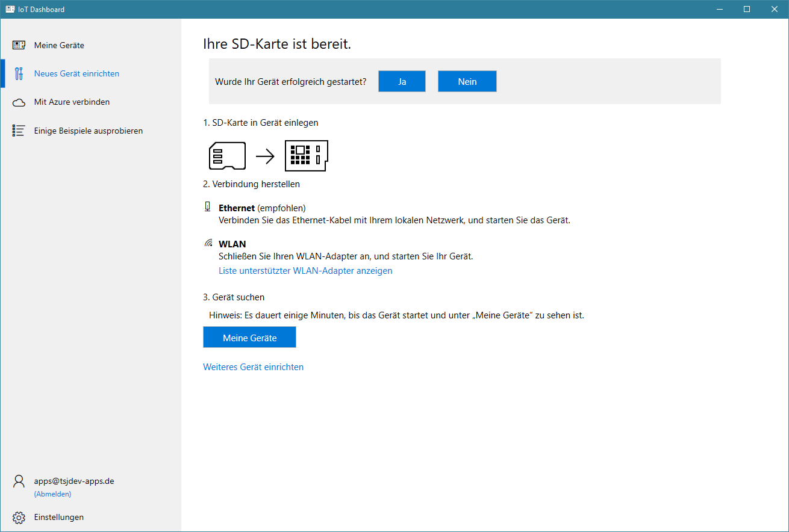This screenshot has width=789, height=532.
Task: Click the device board illustration icon
Action: coord(307,156)
